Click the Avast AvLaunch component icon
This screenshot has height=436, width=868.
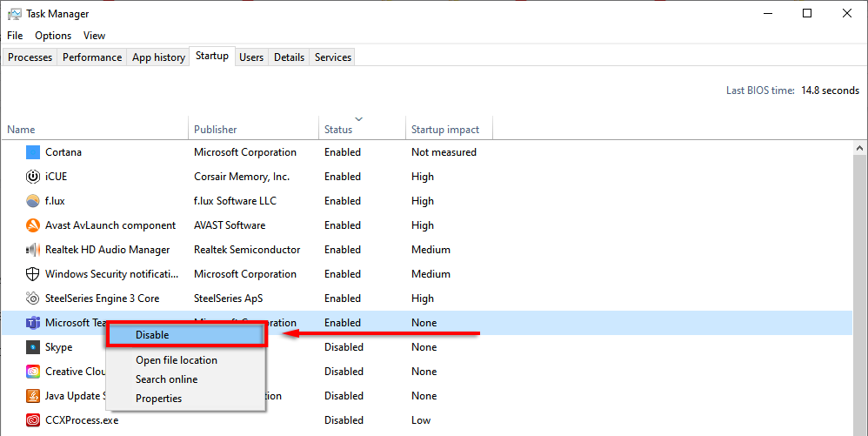[x=33, y=225]
